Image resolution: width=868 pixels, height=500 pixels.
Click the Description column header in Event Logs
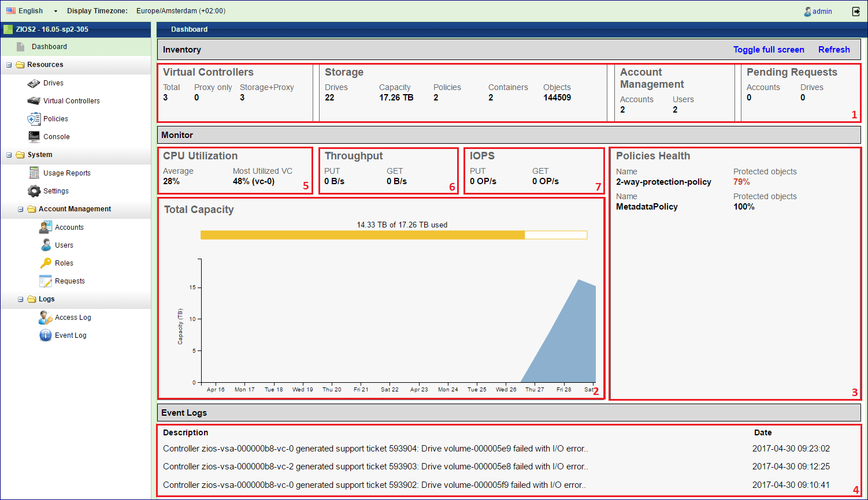tap(186, 432)
